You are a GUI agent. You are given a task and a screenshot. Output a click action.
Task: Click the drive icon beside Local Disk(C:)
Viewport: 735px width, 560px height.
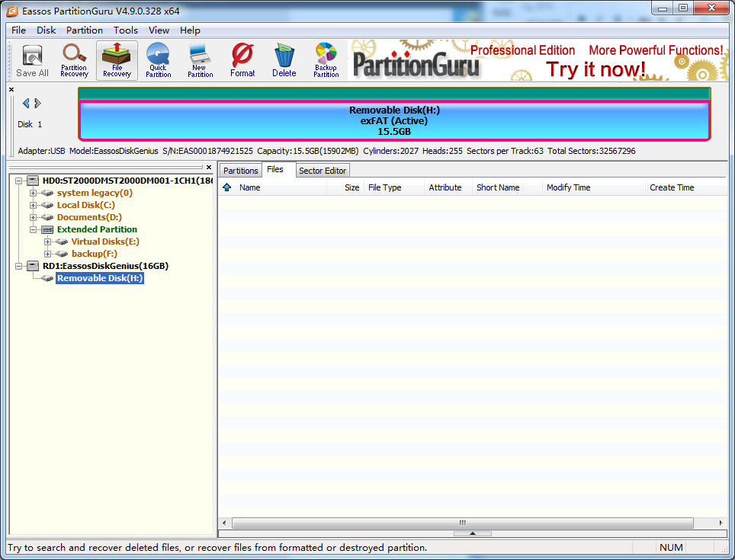pyautogui.click(x=47, y=205)
